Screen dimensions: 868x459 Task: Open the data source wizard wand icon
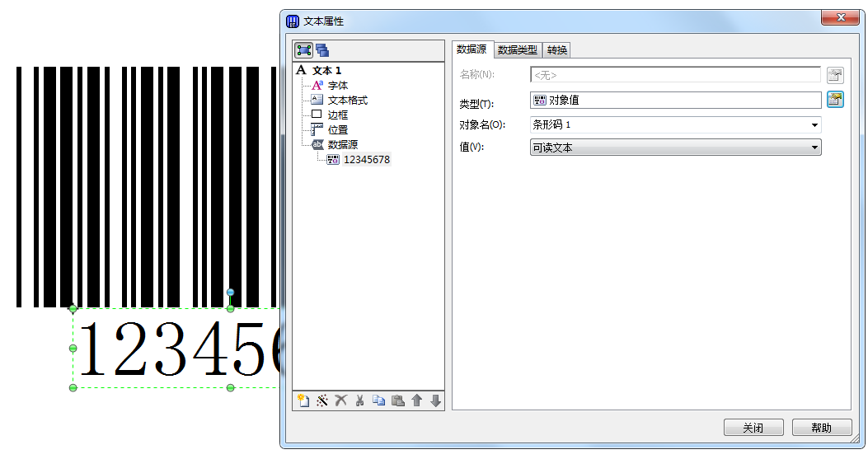(x=322, y=400)
